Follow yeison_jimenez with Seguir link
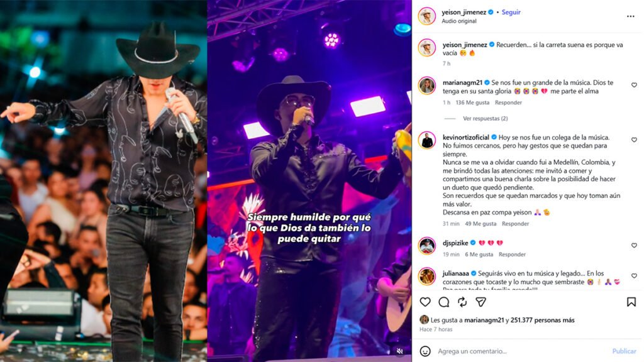This screenshot has width=644, height=362. tap(511, 13)
